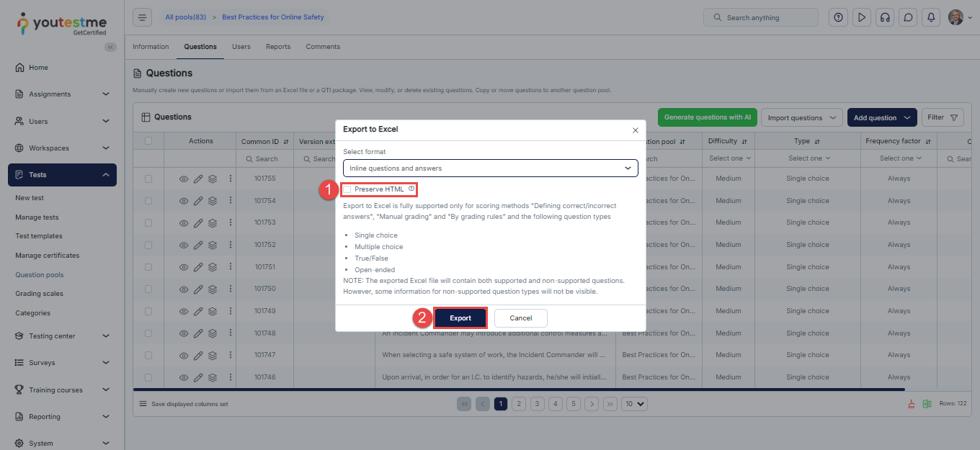
Task: Preview question 101753 with the eye icon
Action: tap(184, 223)
